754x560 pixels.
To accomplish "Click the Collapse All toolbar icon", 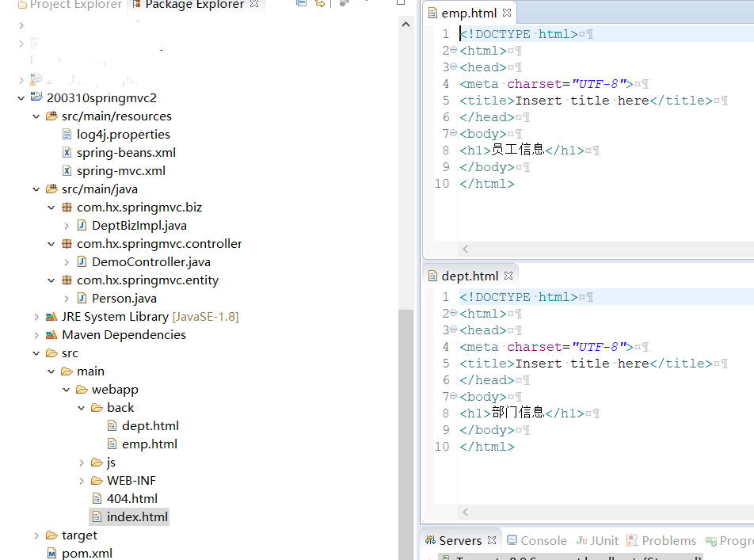I will pyautogui.click(x=302, y=3).
